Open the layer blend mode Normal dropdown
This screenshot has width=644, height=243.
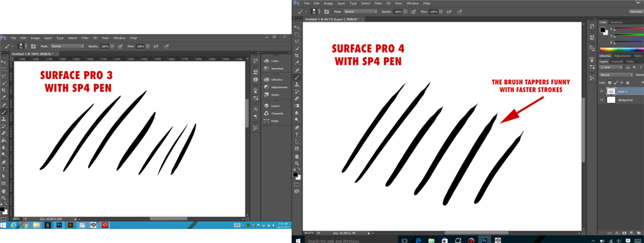(x=616, y=75)
